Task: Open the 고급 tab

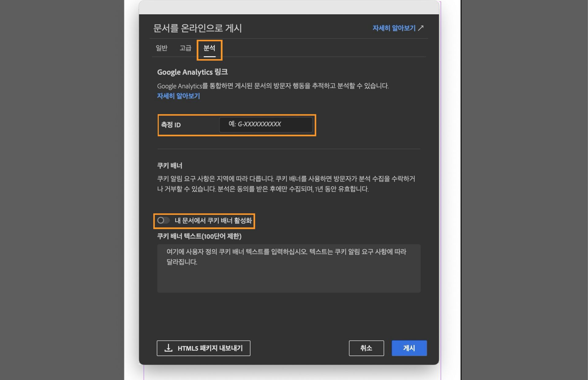Action: [185, 48]
